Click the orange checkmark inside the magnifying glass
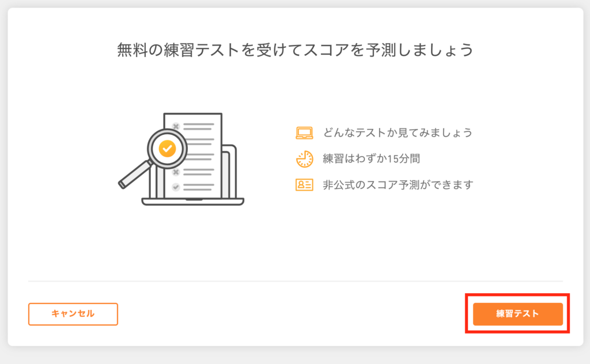 pyautogui.click(x=168, y=149)
